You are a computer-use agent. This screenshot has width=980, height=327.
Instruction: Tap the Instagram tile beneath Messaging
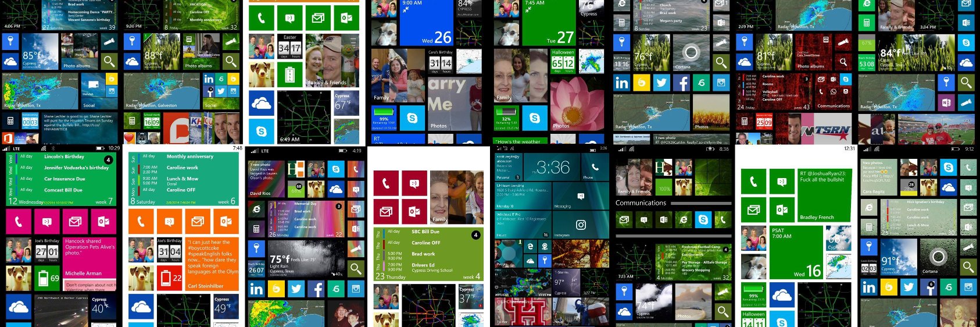click(580, 225)
